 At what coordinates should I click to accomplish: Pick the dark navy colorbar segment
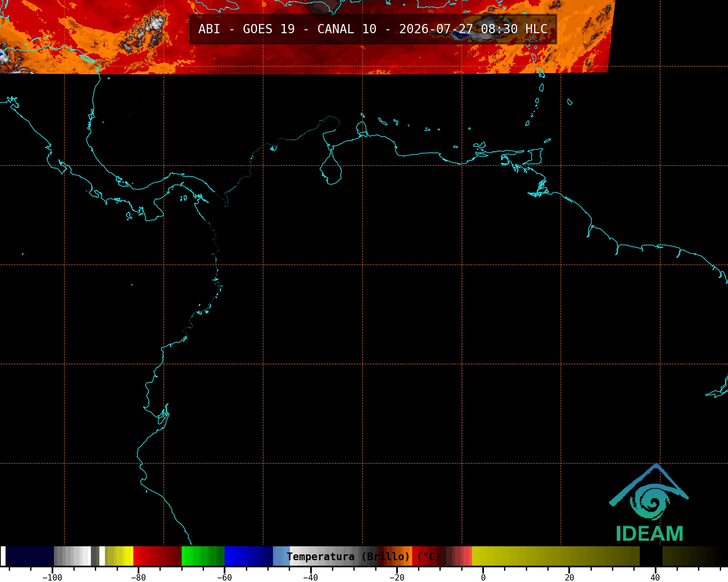tap(30, 556)
